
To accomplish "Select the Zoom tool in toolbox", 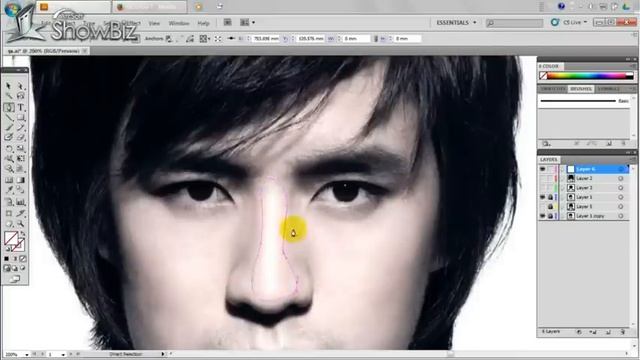I will [x=21, y=224].
